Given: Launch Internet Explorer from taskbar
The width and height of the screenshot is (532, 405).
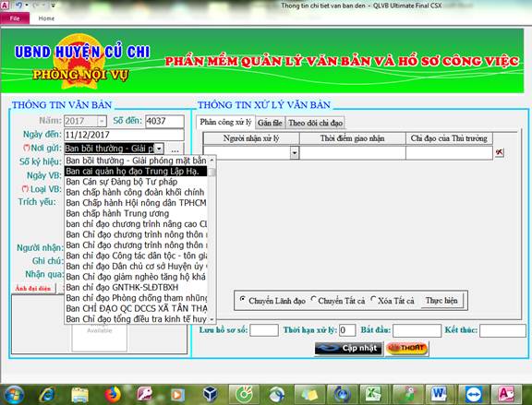Looking at the screenshot, I should (47, 395).
